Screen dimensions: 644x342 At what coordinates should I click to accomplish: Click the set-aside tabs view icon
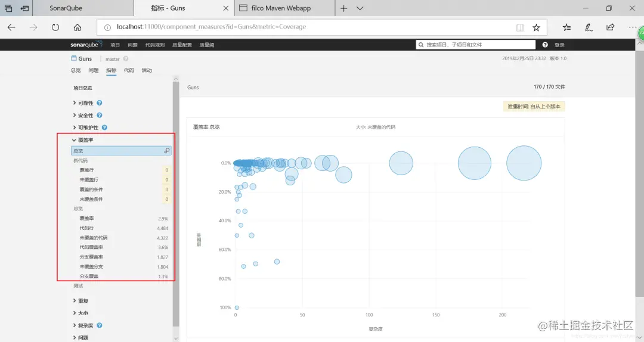[x=8, y=8]
